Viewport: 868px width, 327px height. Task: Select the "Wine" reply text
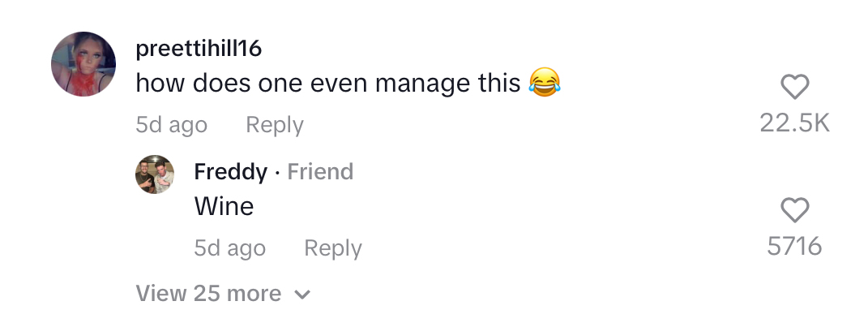[x=224, y=207]
